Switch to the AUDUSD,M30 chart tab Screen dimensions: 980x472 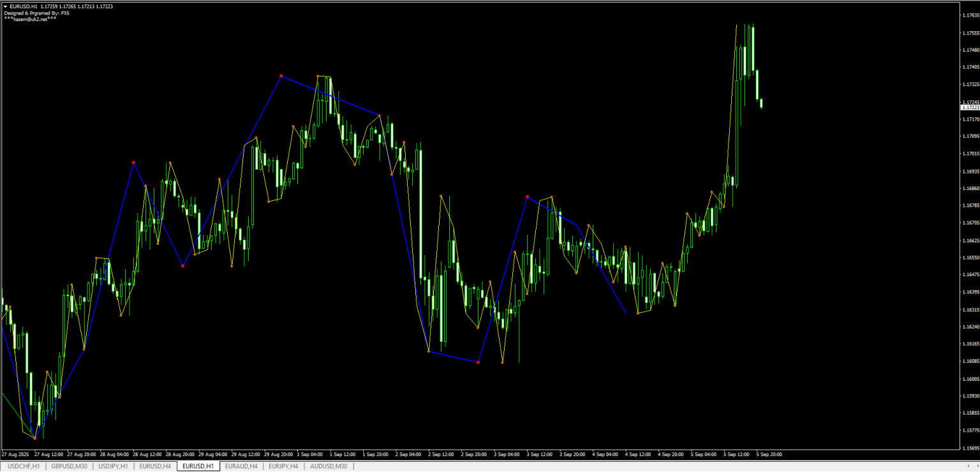327,466
